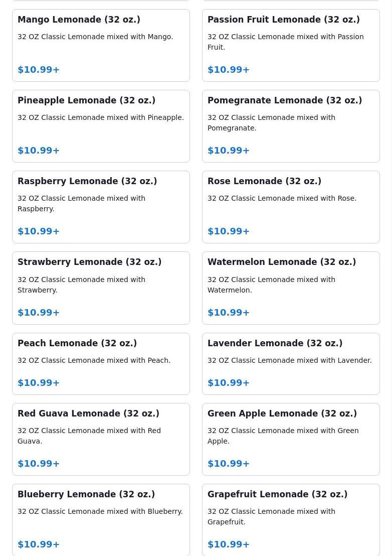
Task: Open the Mango Lemonade (32 oz.) item
Action: point(101,45)
